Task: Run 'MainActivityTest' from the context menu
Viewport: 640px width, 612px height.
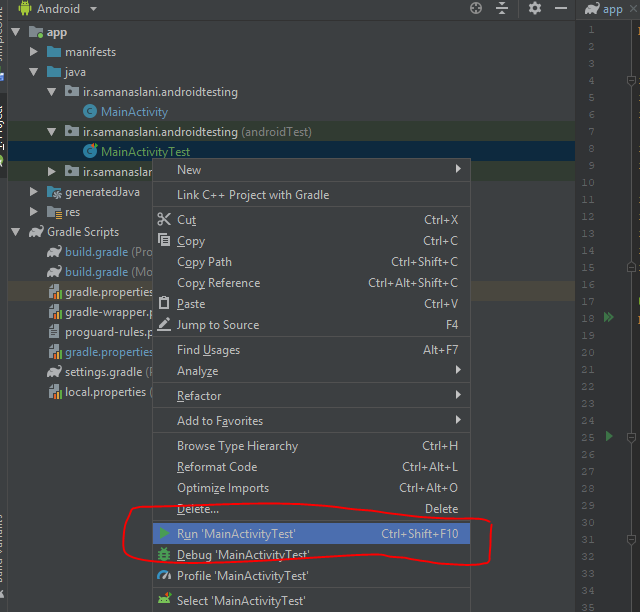Action: tap(312, 534)
